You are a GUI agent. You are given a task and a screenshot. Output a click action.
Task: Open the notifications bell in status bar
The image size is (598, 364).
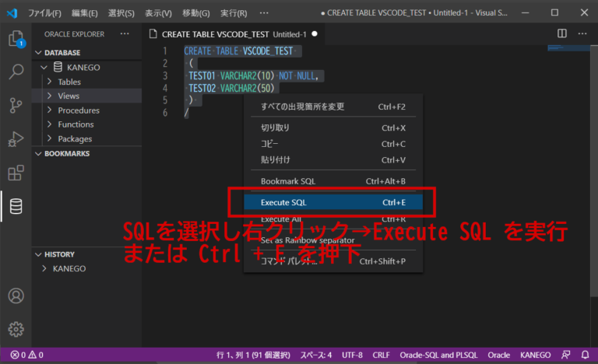click(585, 355)
